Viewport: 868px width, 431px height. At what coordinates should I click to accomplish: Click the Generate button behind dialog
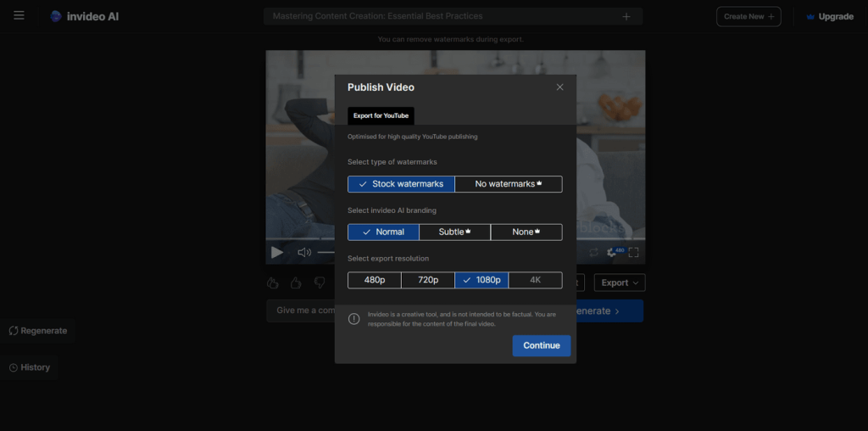coord(609,311)
